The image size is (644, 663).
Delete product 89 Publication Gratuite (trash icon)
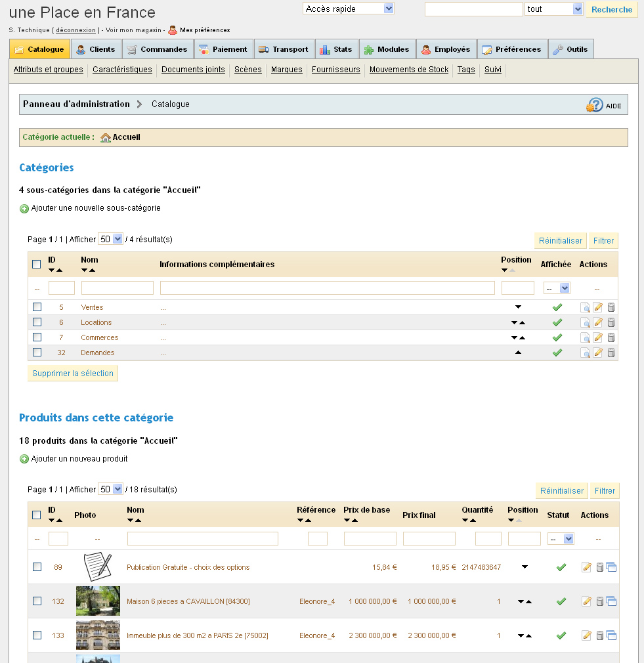point(599,567)
